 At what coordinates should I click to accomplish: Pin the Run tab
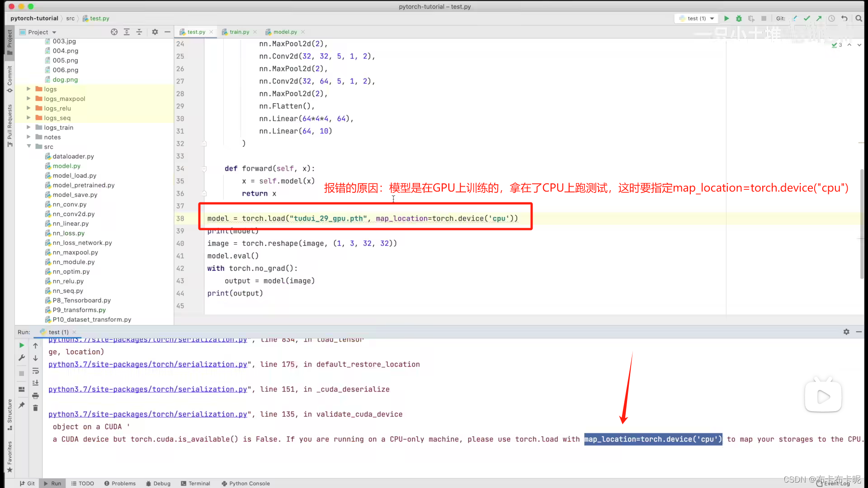pos(21,405)
